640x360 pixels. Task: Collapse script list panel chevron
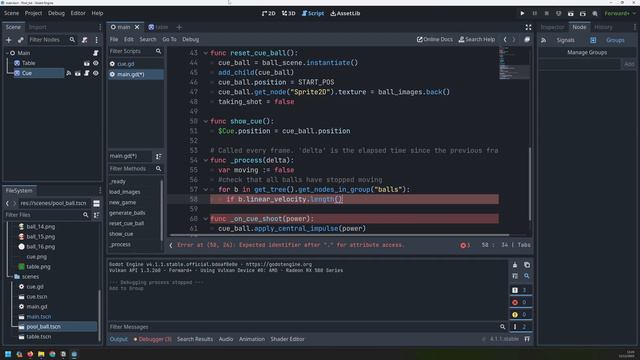coord(171,245)
